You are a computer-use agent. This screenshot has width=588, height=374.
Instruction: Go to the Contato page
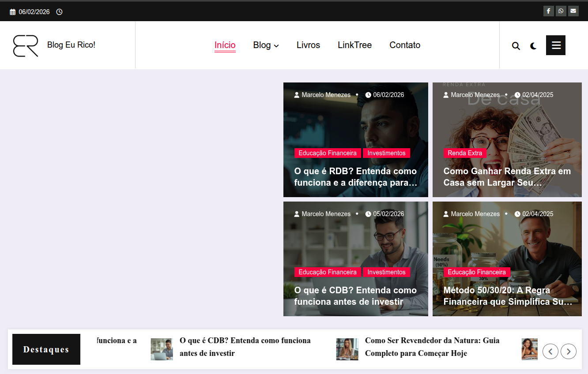[x=404, y=45]
